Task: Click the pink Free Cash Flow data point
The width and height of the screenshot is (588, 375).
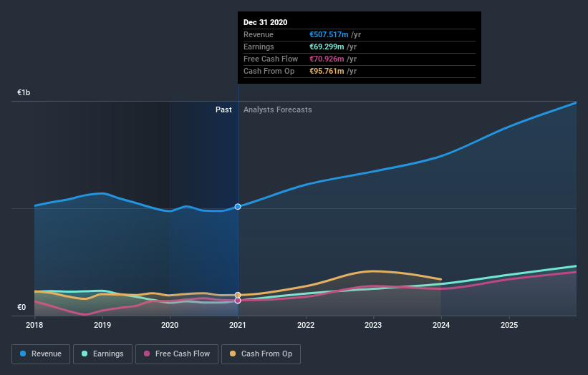Action: click(x=238, y=301)
